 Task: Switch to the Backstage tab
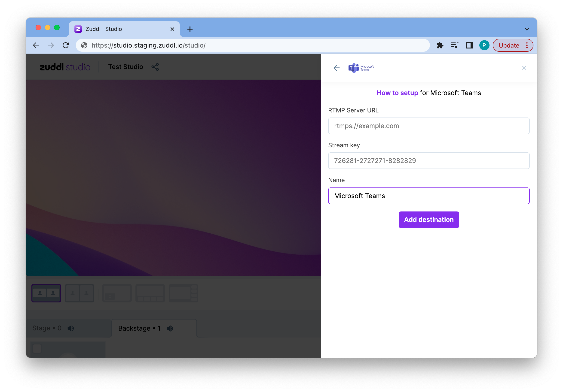pyautogui.click(x=139, y=328)
